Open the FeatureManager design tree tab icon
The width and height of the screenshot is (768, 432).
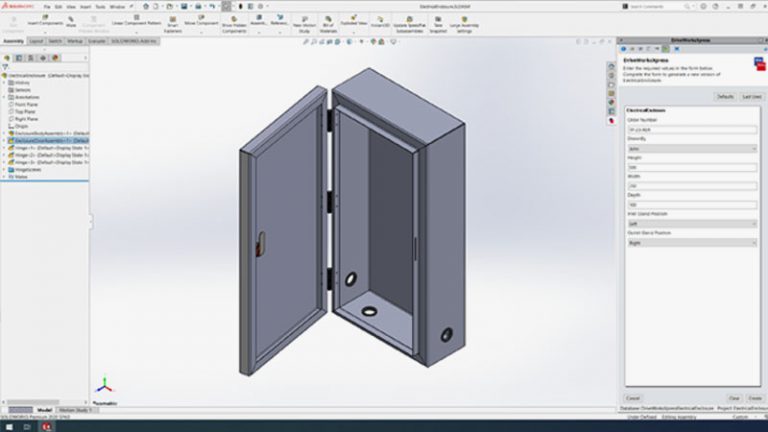(x=7, y=58)
